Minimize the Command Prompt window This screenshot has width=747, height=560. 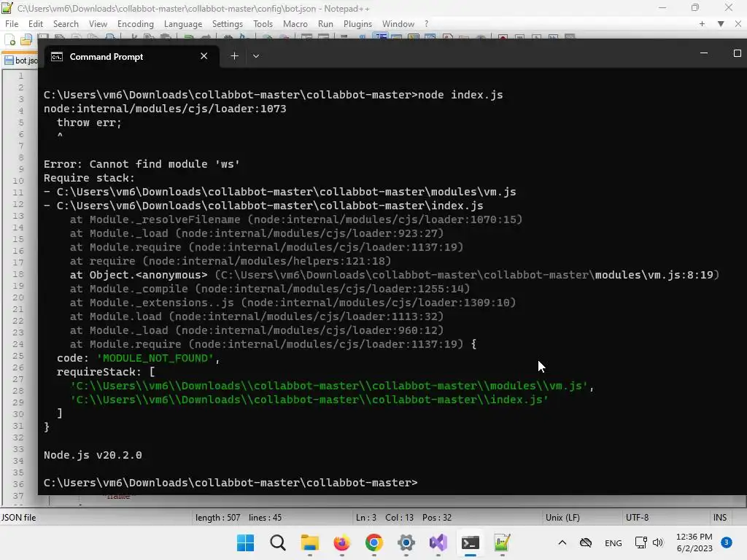704,53
